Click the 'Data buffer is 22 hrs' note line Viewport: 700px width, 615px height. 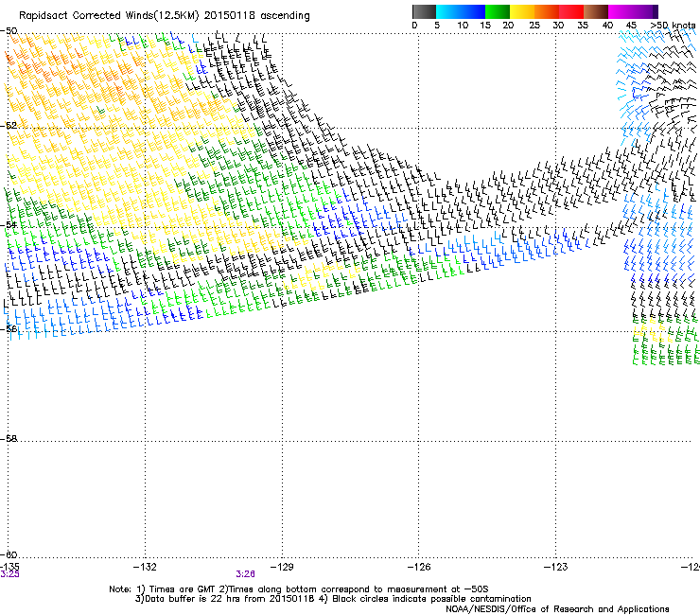click(333, 599)
